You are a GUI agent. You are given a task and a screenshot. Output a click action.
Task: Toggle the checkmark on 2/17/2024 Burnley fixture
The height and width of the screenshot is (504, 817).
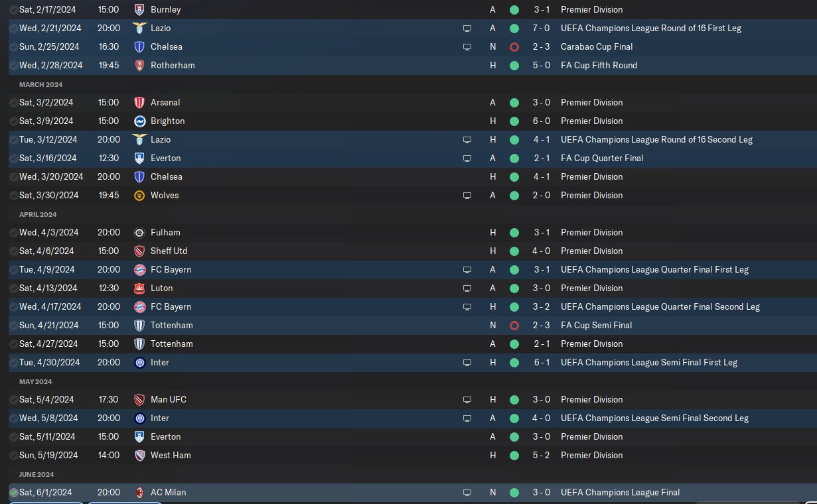13,10
